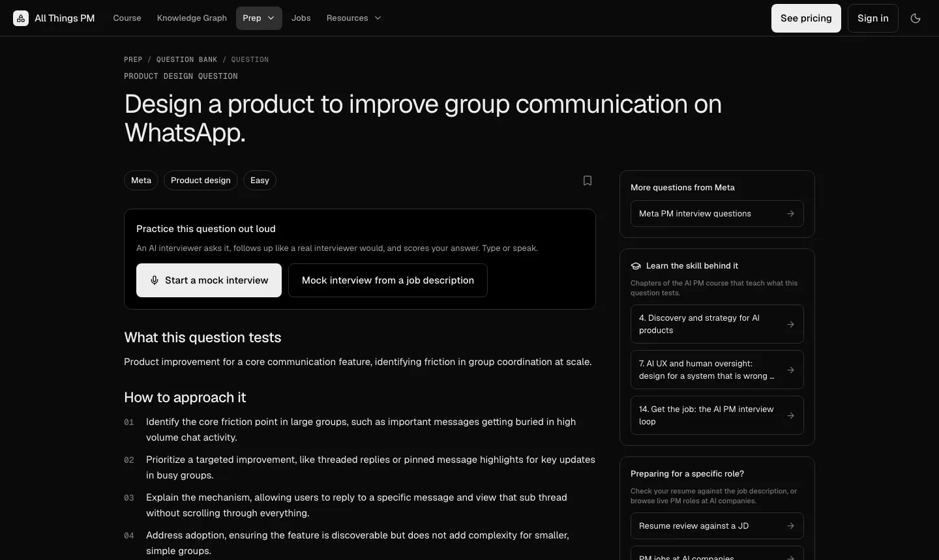The image size is (939, 560).
Task: Bookmark this question with the bookmark icon
Action: 588,181
